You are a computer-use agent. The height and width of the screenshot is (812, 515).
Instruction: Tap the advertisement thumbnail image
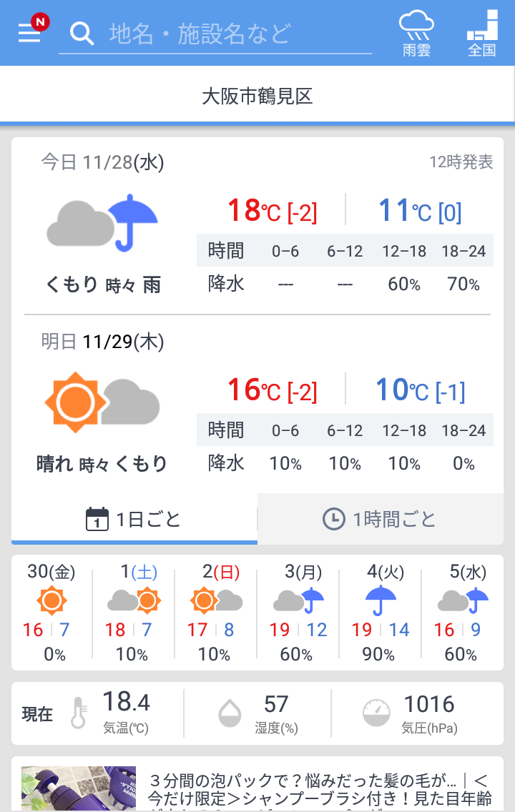78,788
